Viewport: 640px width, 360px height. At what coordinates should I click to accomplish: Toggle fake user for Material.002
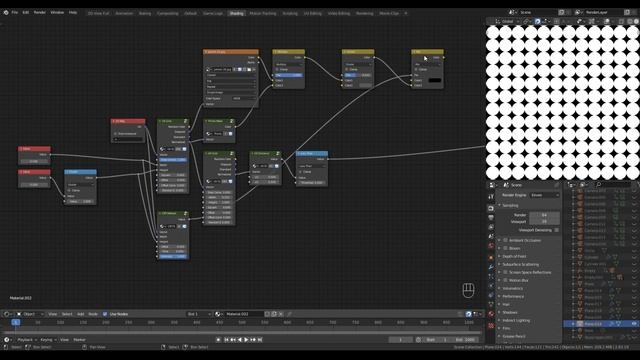click(267, 314)
